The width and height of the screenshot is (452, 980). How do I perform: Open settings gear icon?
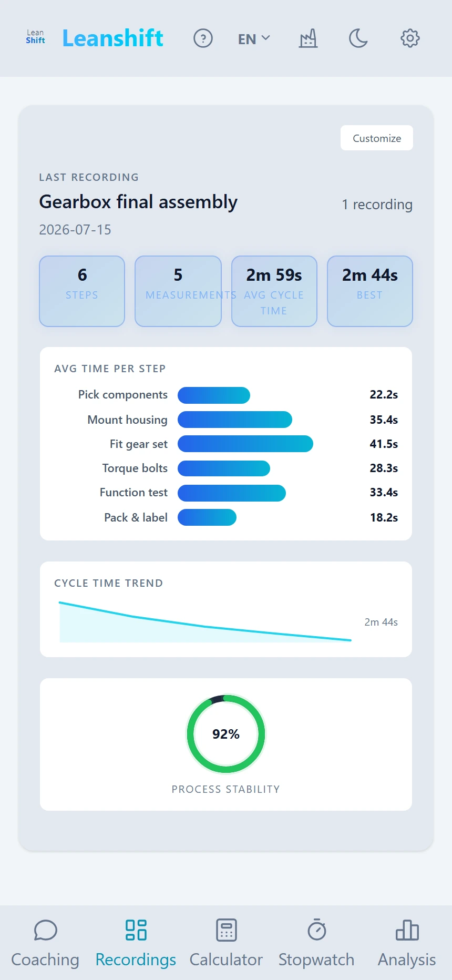pyautogui.click(x=410, y=38)
